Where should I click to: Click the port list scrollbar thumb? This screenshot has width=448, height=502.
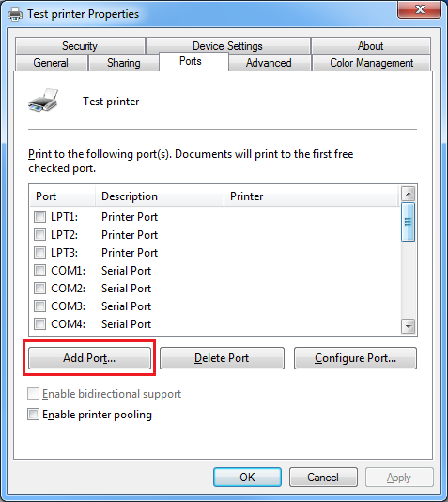pos(408,222)
